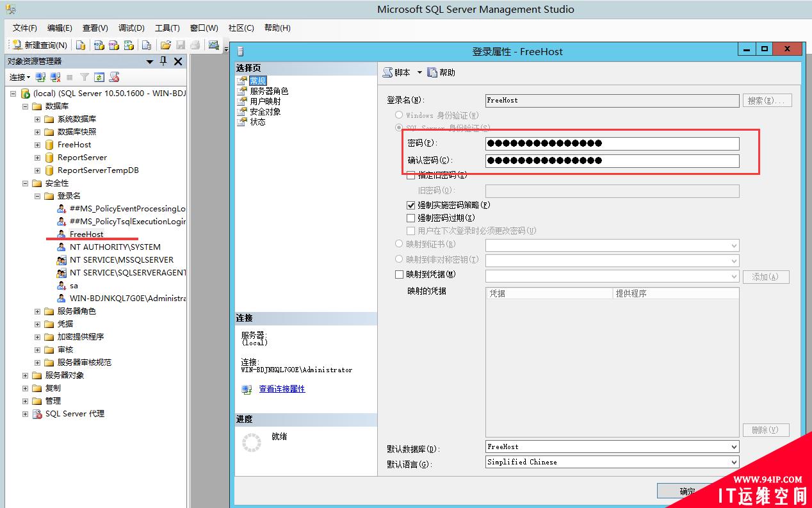Open the 社区(C) menu
The width and height of the screenshot is (812, 508).
pos(241,28)
